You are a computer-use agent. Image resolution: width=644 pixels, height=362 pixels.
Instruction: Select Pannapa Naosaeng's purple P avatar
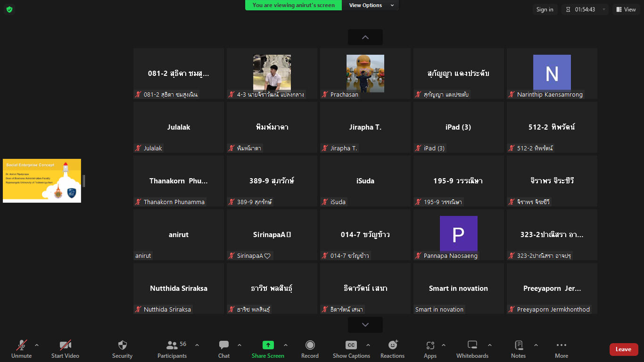459,234
